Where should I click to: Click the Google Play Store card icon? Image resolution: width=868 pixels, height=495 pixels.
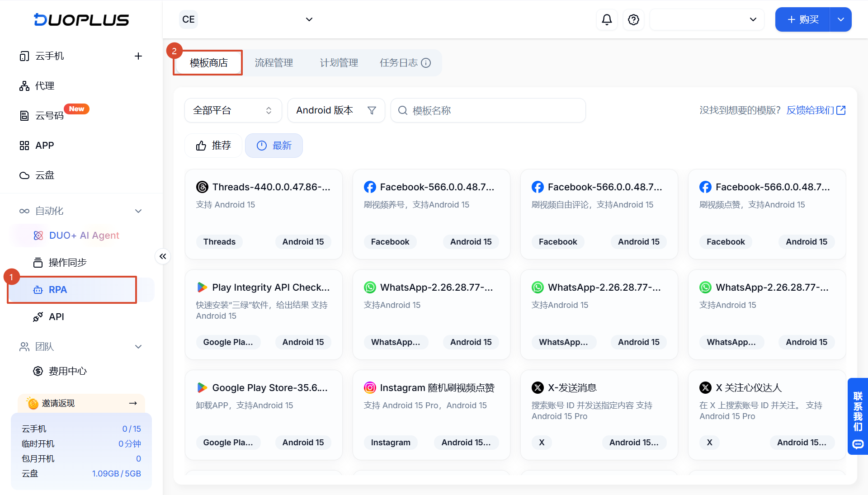[x=202, y=388]
